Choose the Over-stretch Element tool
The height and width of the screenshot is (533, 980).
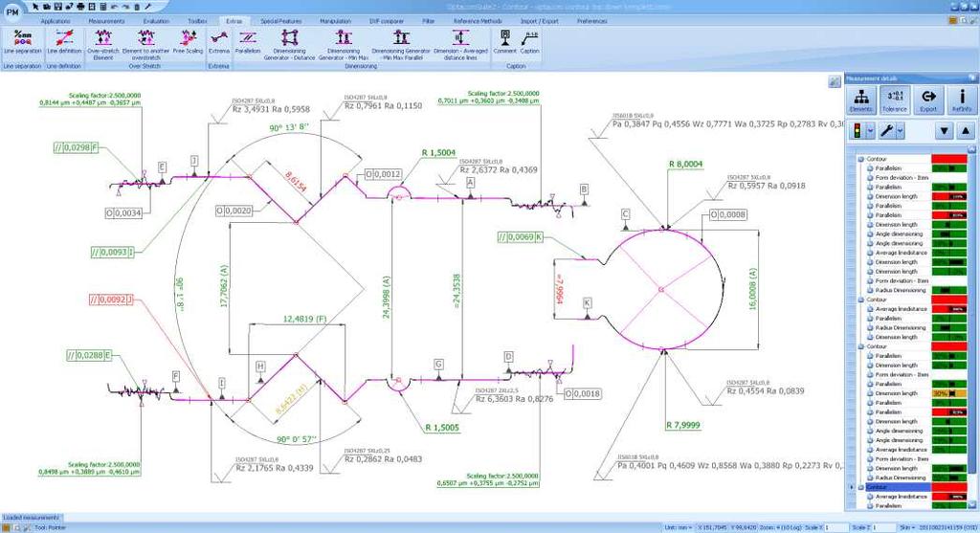tap(103, 44)
